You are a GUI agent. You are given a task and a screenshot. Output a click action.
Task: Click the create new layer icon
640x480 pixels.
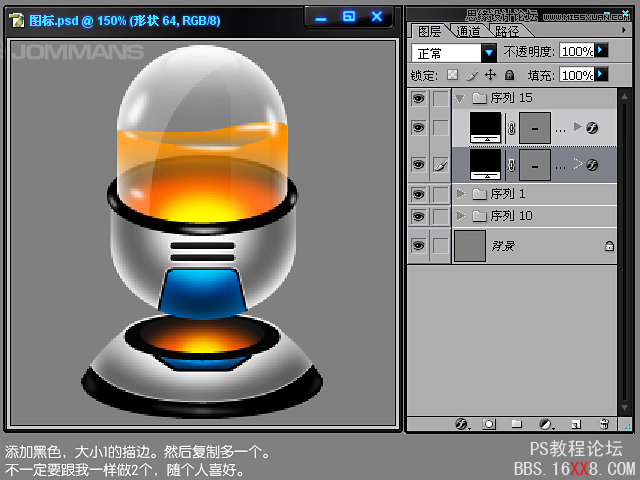pos(575,424)
